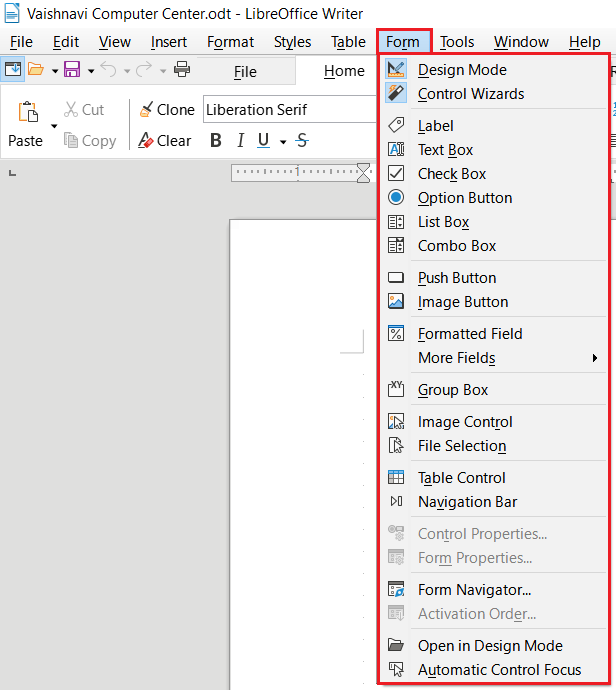The image size is (616, 690).
Task: Click the Redo arrow
Action: coord(144,69)
